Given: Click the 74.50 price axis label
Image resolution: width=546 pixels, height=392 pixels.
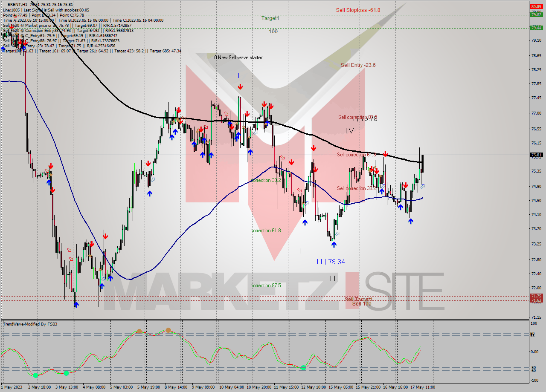Looking at the screenshot, I should click(536, 201).
